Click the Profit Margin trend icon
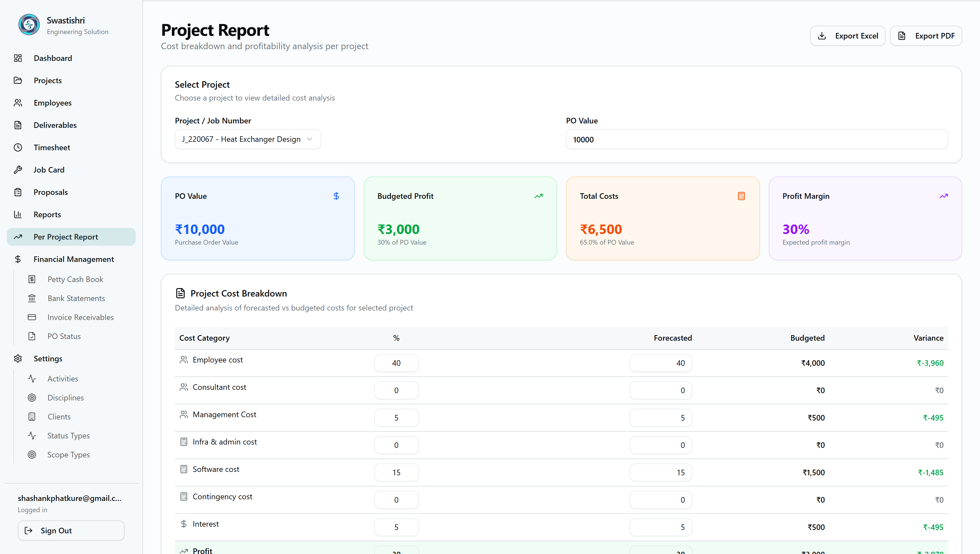Viewport: 980px width, 554px height. (943, 196)
